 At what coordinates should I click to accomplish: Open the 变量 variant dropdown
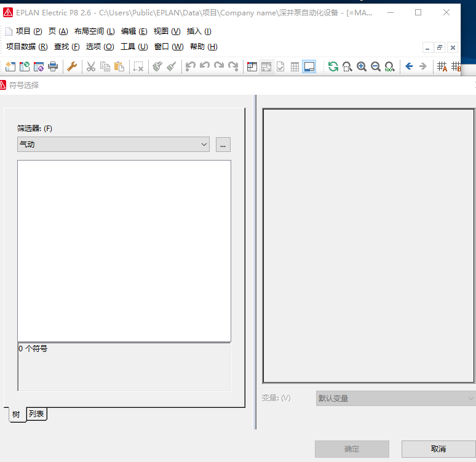click(395, 398)
